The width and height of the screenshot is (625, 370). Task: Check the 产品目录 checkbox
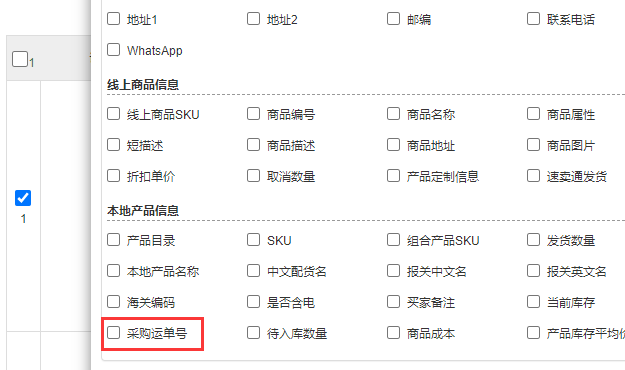point(114,240)
